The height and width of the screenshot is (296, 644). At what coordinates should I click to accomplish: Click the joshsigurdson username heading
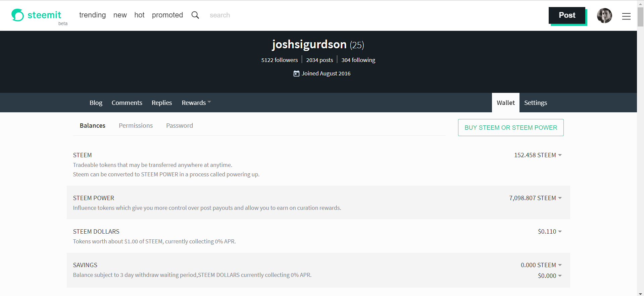(x=309, y=44)
